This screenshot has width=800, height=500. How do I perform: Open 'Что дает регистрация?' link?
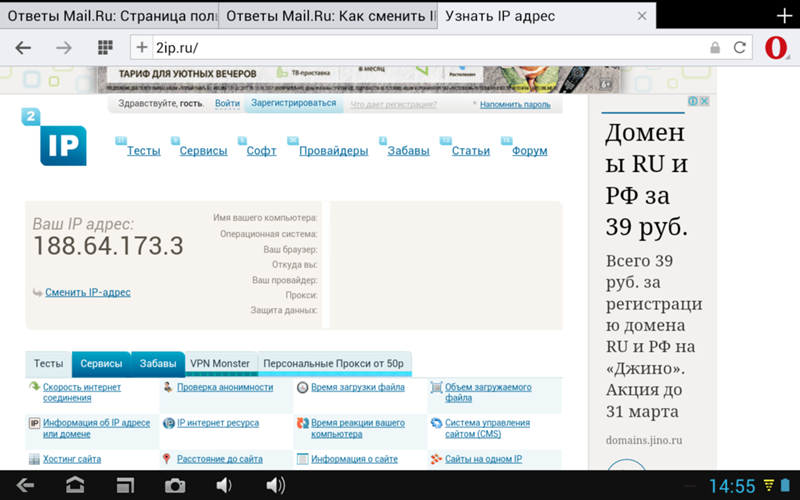393,105
